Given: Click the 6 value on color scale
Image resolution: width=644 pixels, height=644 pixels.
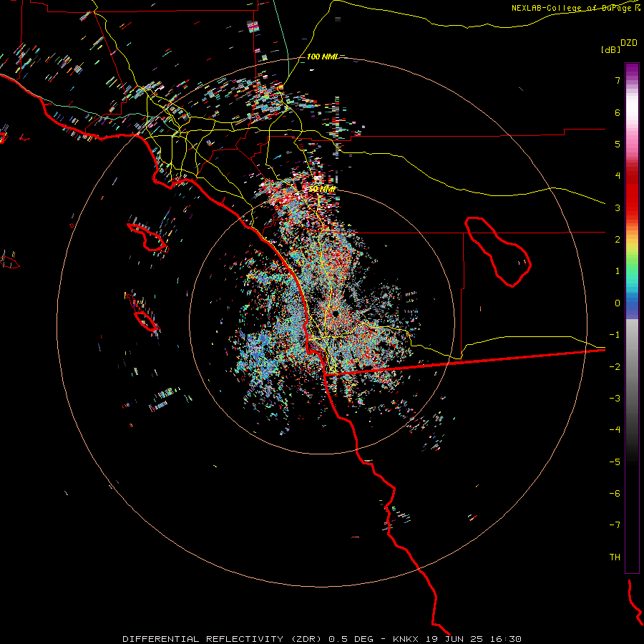Looking at the screenshot, I should click(x=618, y=112).
